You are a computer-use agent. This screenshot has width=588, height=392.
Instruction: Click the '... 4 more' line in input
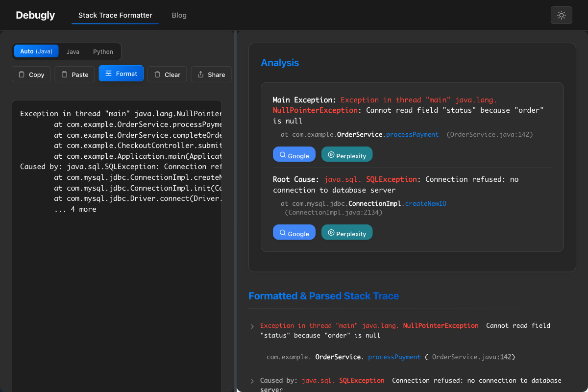75,209
